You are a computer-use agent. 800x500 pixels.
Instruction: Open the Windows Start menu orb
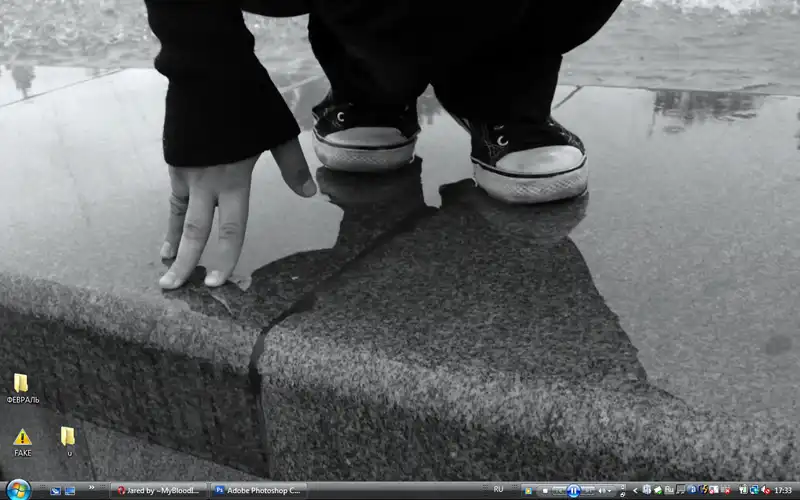(18, 490)
